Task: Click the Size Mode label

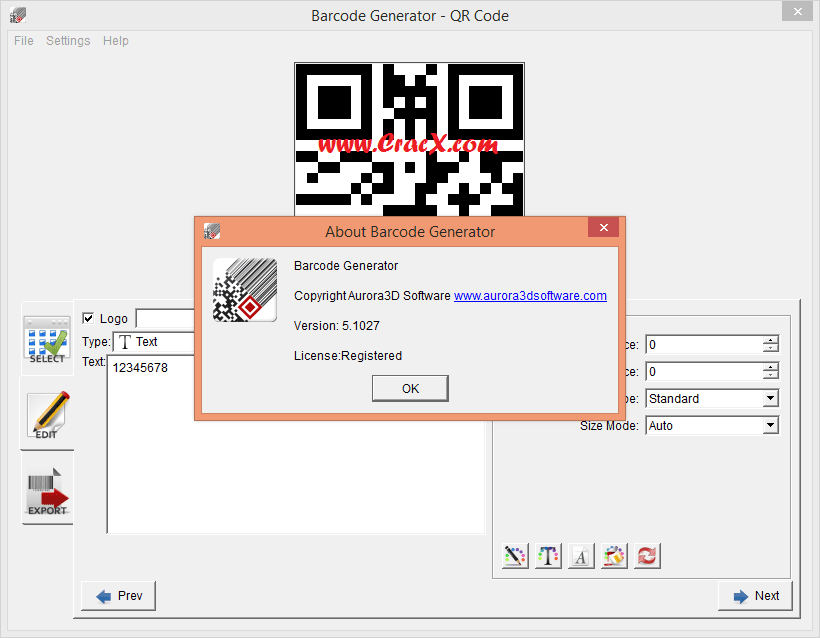Action: 609,426
